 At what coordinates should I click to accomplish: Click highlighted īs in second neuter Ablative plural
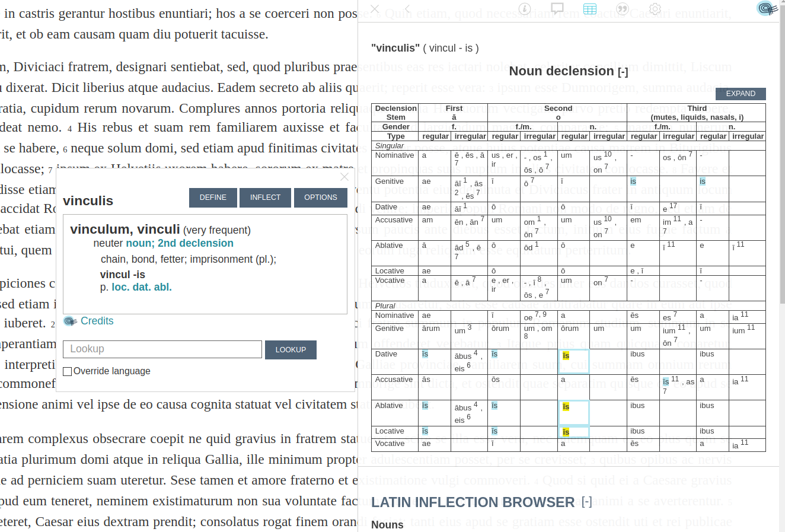pos(566,407)
